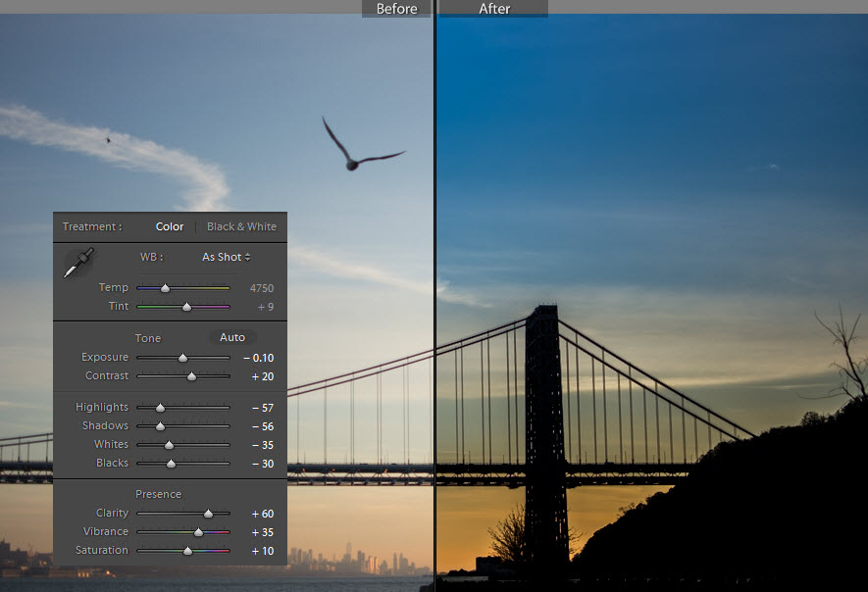
Task: Click the Vibrance slider handle
Action: tap(198, 532)
